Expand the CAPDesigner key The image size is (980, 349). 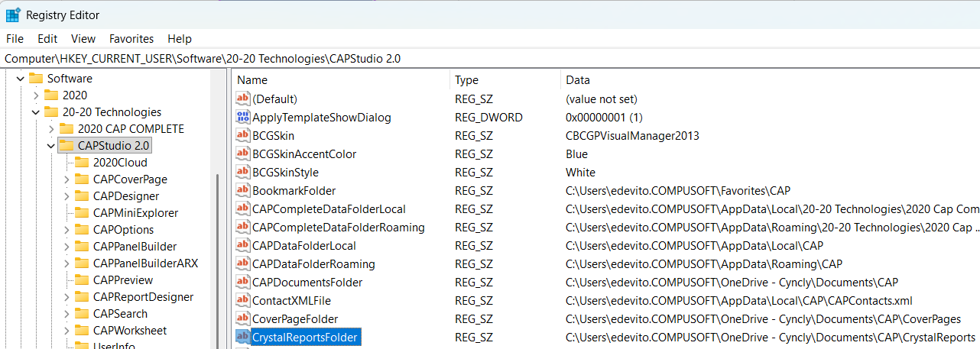point(66,196)
